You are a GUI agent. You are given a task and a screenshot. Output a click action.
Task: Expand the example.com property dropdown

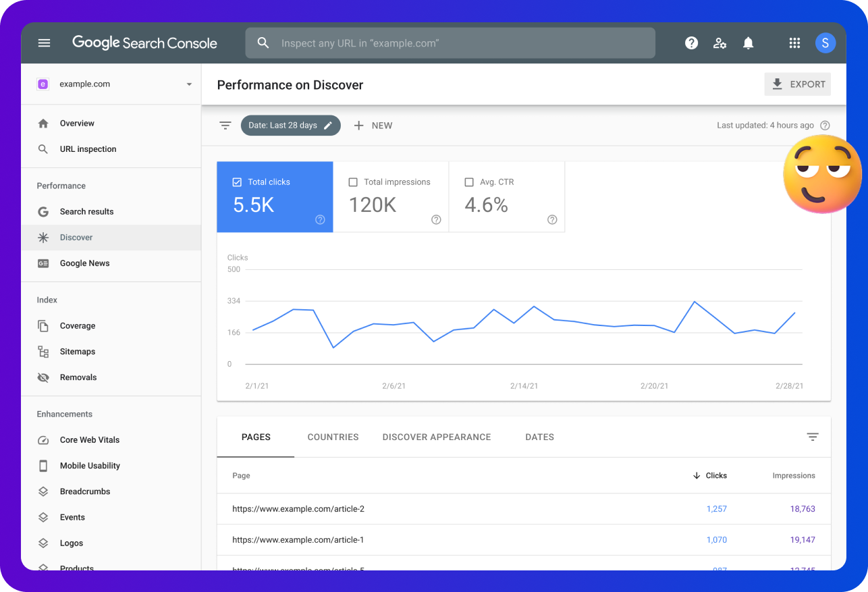pyautogui.click(x=189, y=84)
